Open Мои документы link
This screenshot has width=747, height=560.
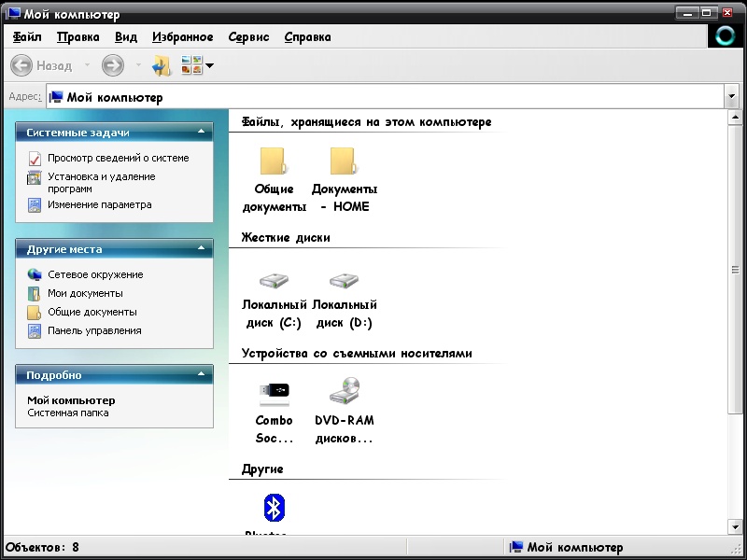(85, 293)
